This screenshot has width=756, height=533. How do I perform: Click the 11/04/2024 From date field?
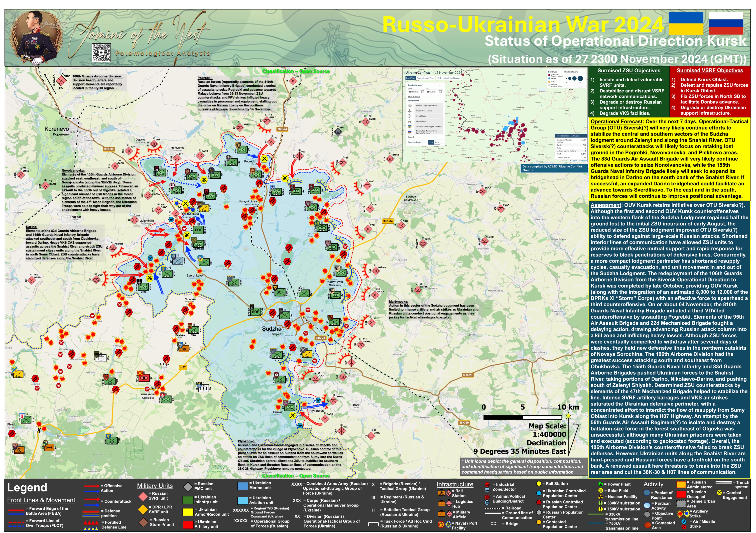point(414,92)
